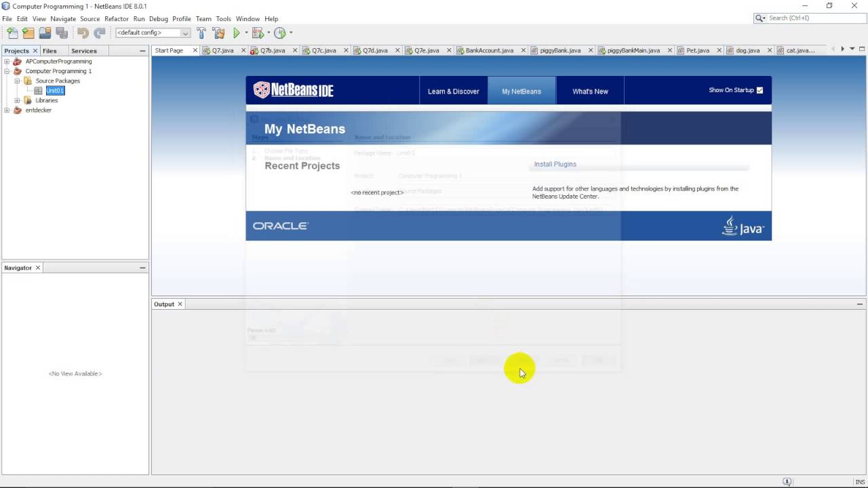This screenshot has height=488, width=868.
Task: Minimize the Projects panel
Action: tap(142, 51)
